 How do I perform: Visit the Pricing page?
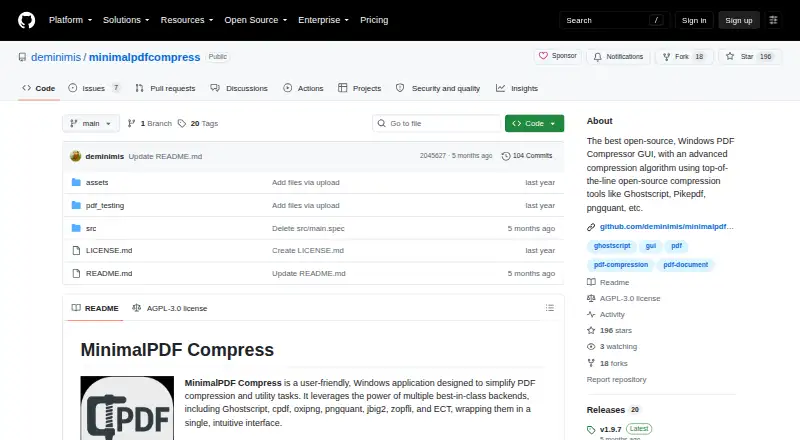pos(374,20)
